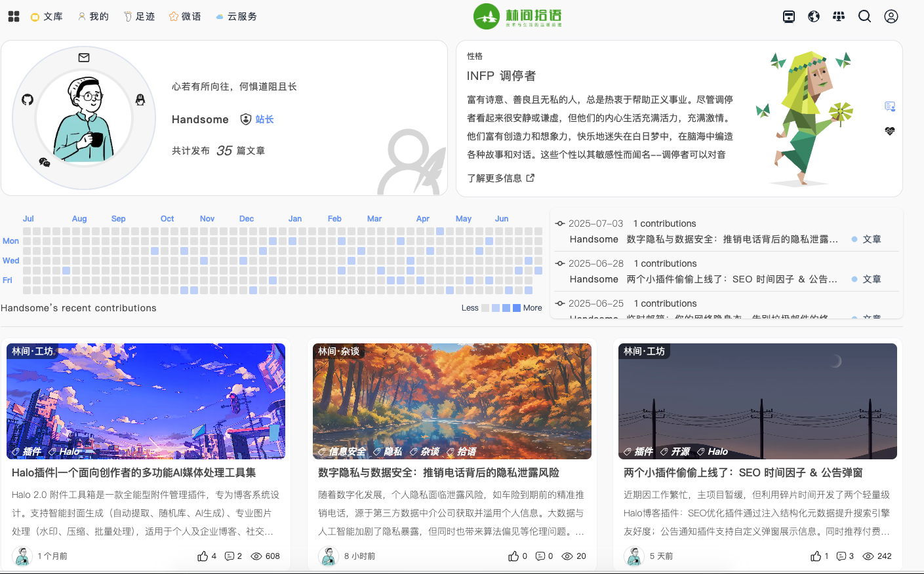
Task: Click the 2025-06-28 contributions date
Action: coord(595,263)
